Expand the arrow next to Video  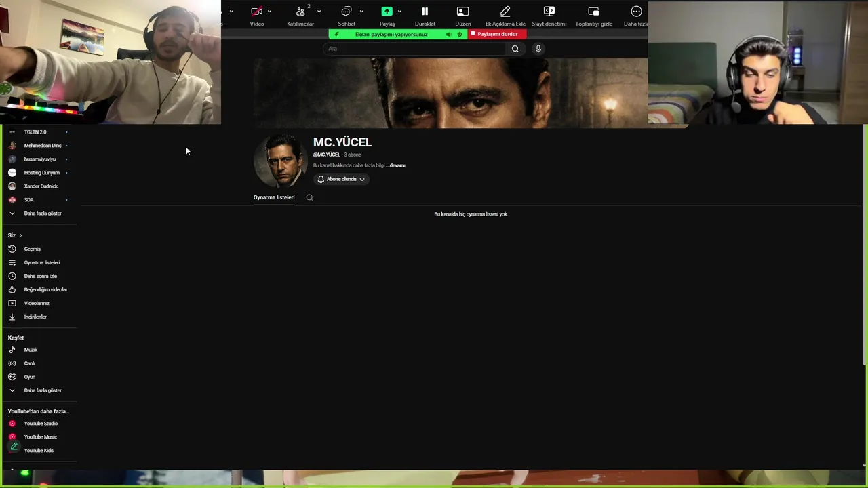(269, 12)
